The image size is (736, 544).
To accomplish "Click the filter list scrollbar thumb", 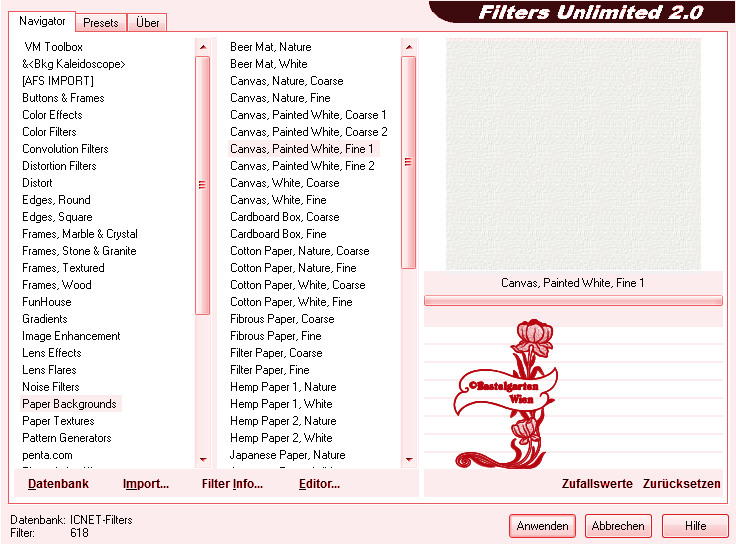I will coord(409,162).
